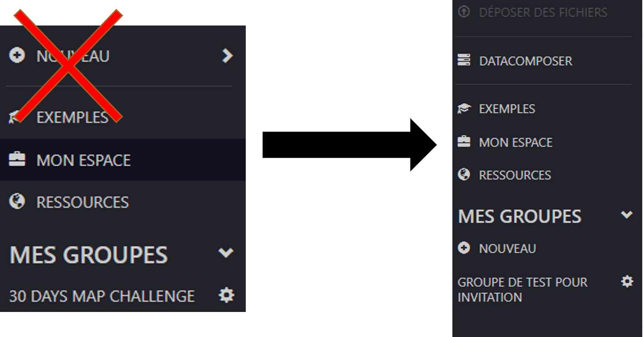Click graduation cap icon beside right EXEMPLES
644x337 pixels.
[x=464, y=108]
